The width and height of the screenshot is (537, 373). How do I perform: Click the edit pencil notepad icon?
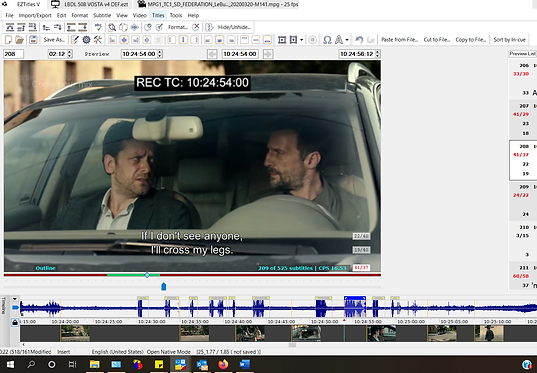(x=74, y=40)
